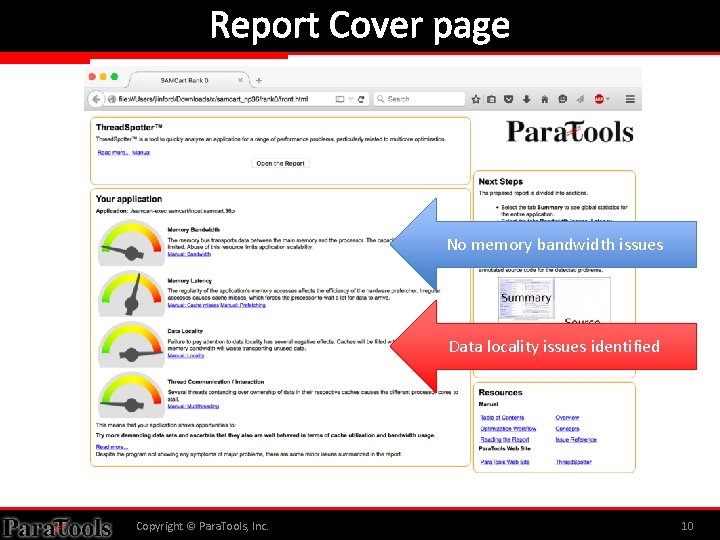This screenshot has height=540, width=720.
Task: Open the address bar history dropdown arrow
Action: (x=351, y=99)
